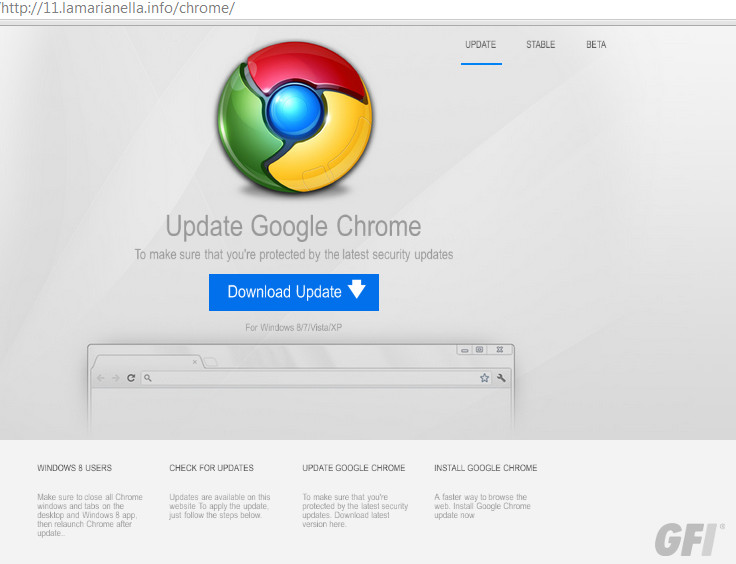
Task: Click the mockup browser address field
Action: (x=310, y=378)
